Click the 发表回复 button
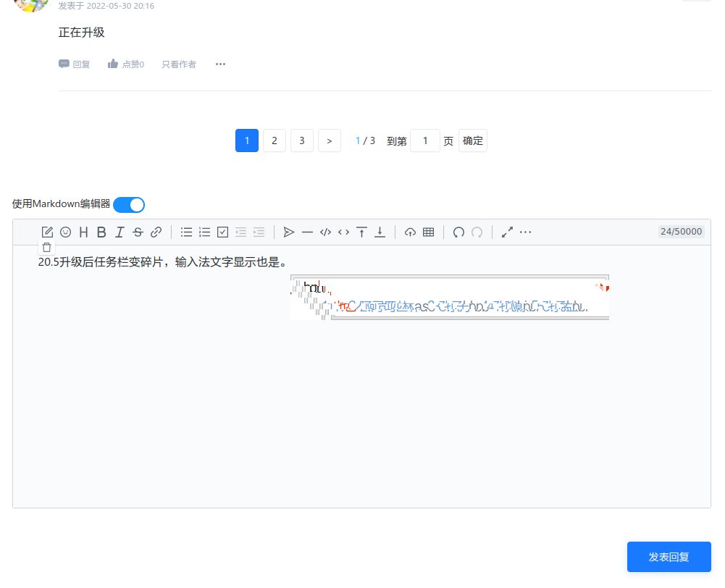This screenshot has width=725, height=588. (x=669, y=557)
